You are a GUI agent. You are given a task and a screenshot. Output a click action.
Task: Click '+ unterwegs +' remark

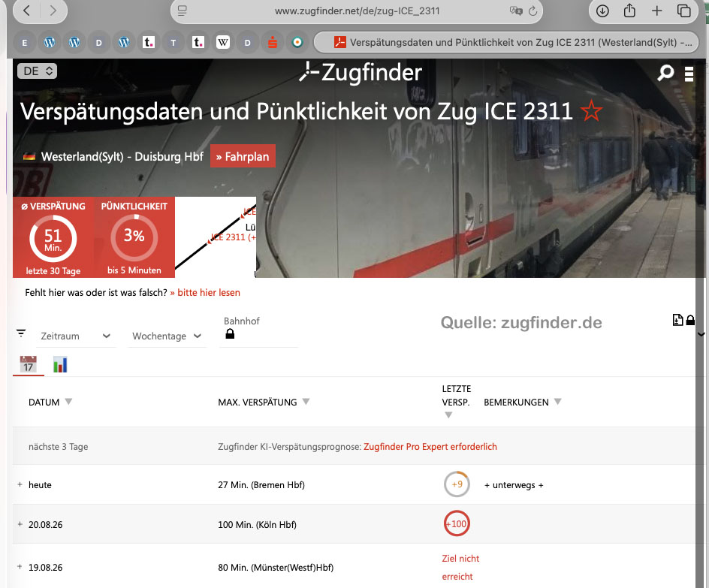pos(514,485)
